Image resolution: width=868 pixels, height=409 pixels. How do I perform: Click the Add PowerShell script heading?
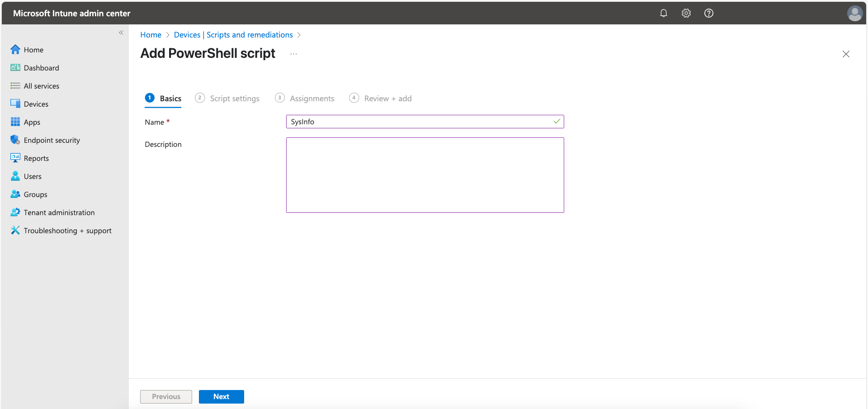pos(208,53)
